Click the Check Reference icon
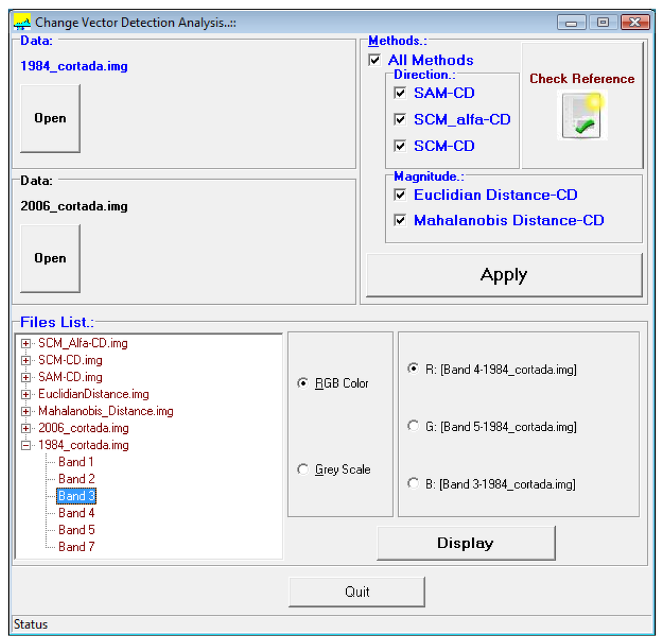 point(582,116)
